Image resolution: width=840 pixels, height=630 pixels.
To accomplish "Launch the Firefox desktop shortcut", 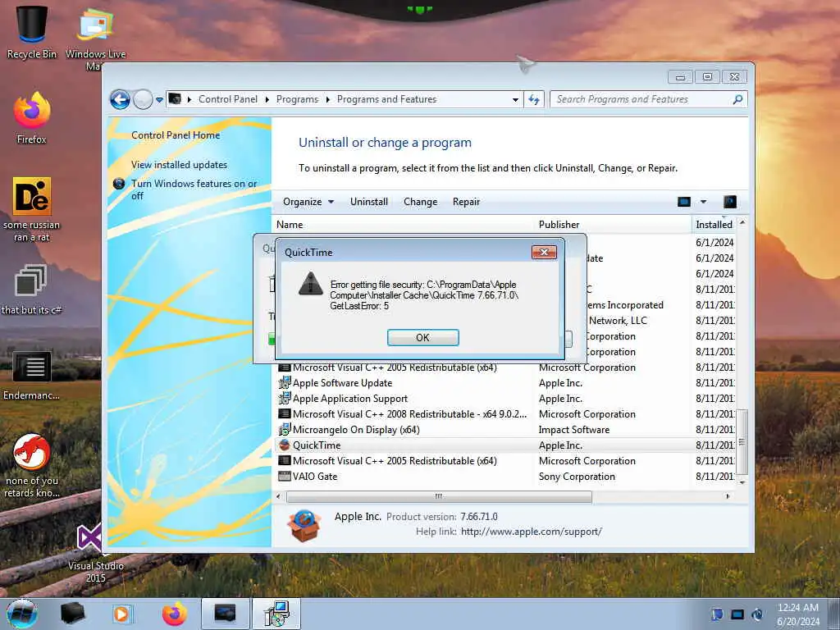I will click(x=32, y=118).
